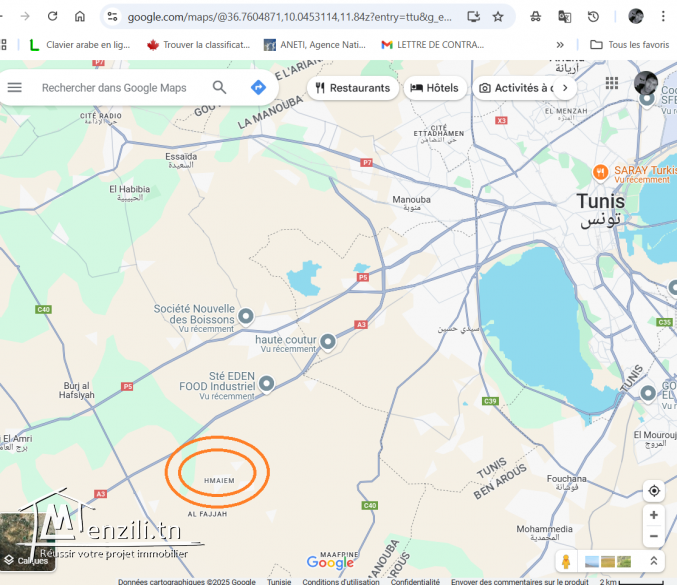Zoom in with the plus button
The height and width of the screenshot is (585, 677).
coord(653,515)
